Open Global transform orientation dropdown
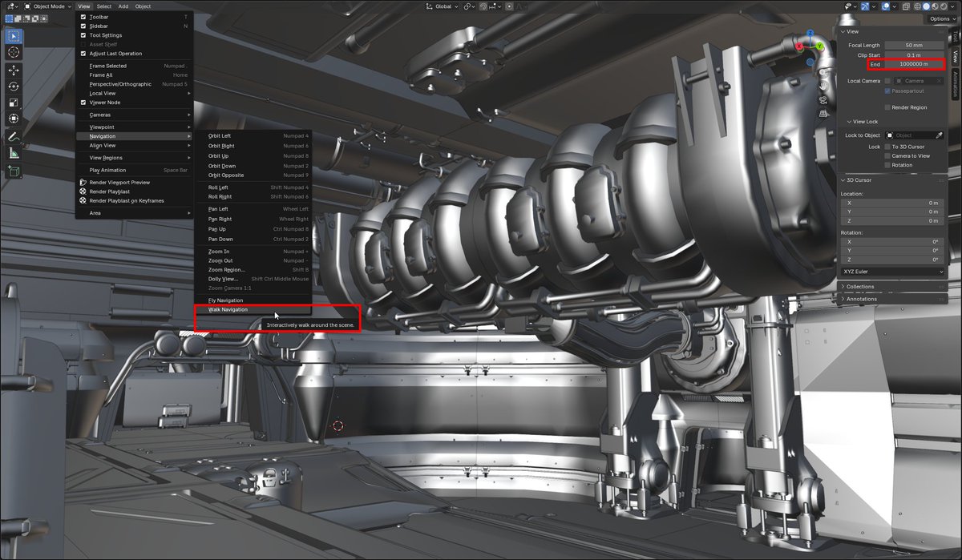This screenshot has width=962, height=560. [x=441, y=6]
